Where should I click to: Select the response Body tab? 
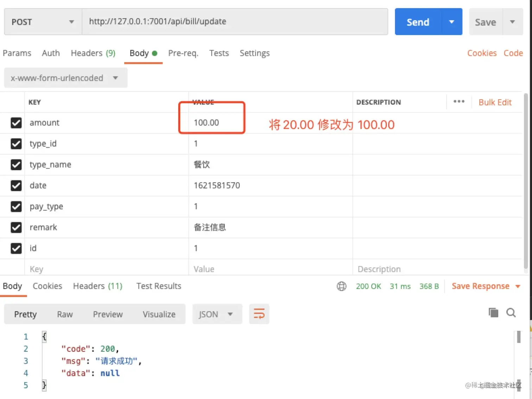[12, 286]
